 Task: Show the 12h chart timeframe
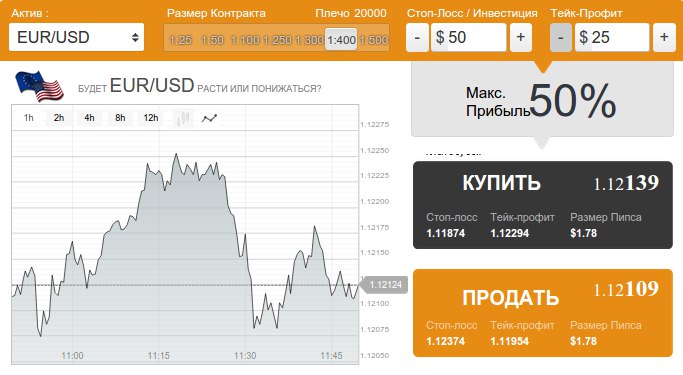pyautogui.click(x=151, y=118)
